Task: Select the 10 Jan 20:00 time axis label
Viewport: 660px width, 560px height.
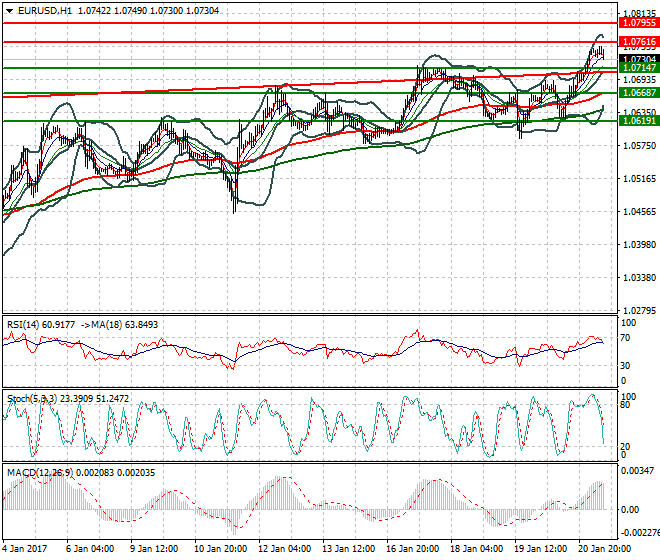Action: click(x=220, y=549)
